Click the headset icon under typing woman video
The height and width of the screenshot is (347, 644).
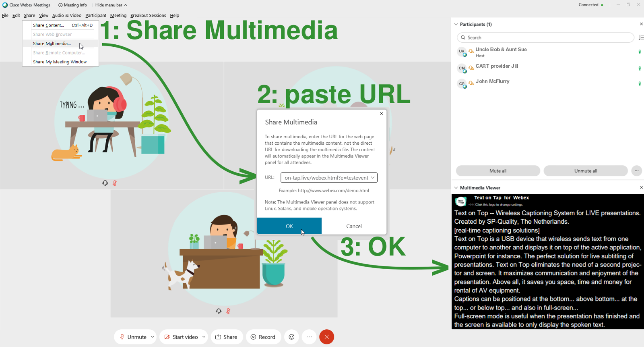click(105, 183)
